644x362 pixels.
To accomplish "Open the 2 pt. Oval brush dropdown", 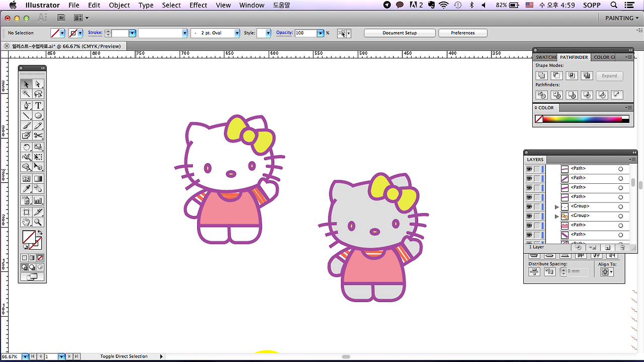I will click(x=236, y=33).
